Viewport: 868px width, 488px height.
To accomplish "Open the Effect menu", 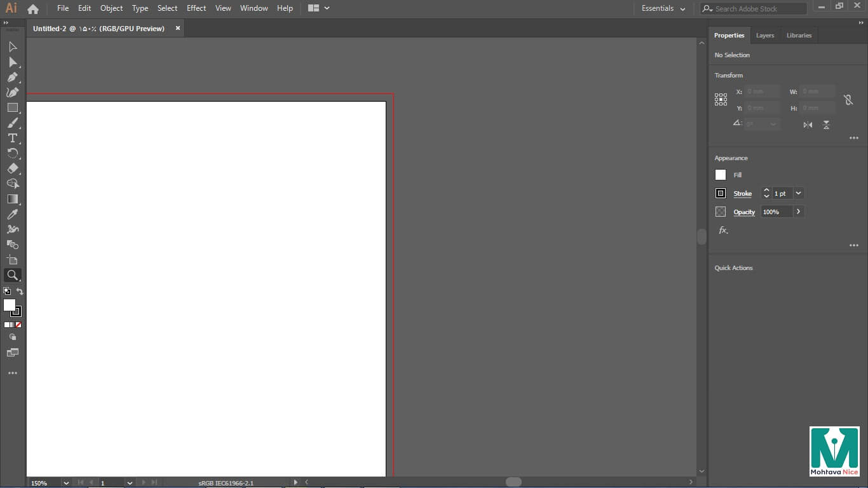I will tap(196, 8).
